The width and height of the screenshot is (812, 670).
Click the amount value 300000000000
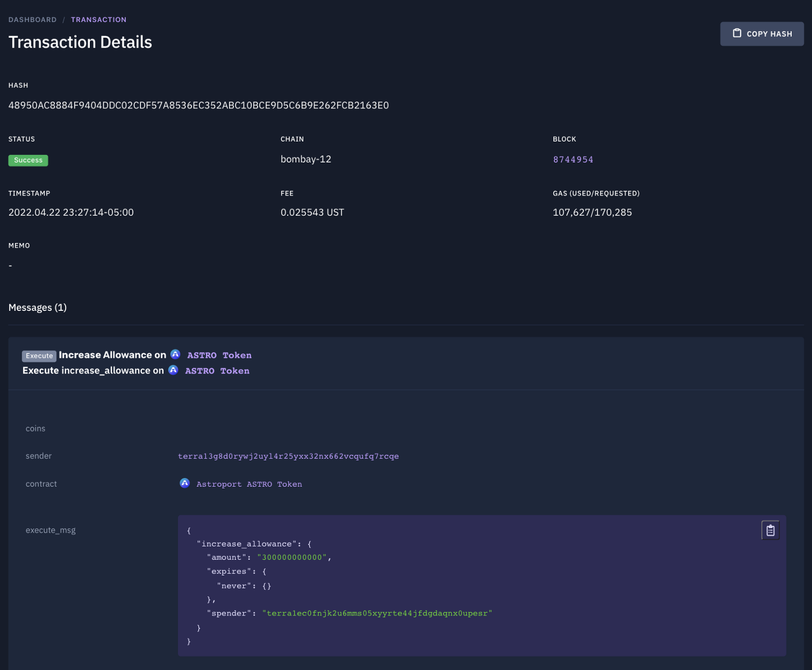click(x=292, y=557)
